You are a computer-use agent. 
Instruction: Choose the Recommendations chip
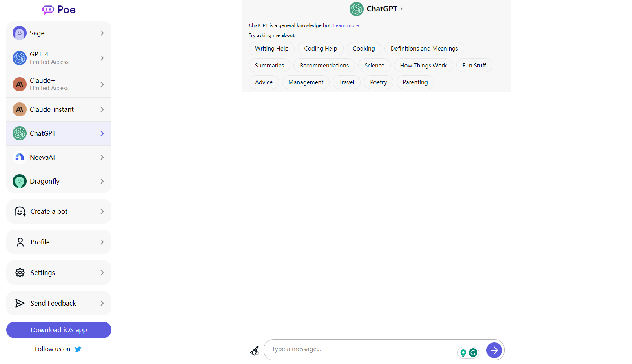point(324,66)
